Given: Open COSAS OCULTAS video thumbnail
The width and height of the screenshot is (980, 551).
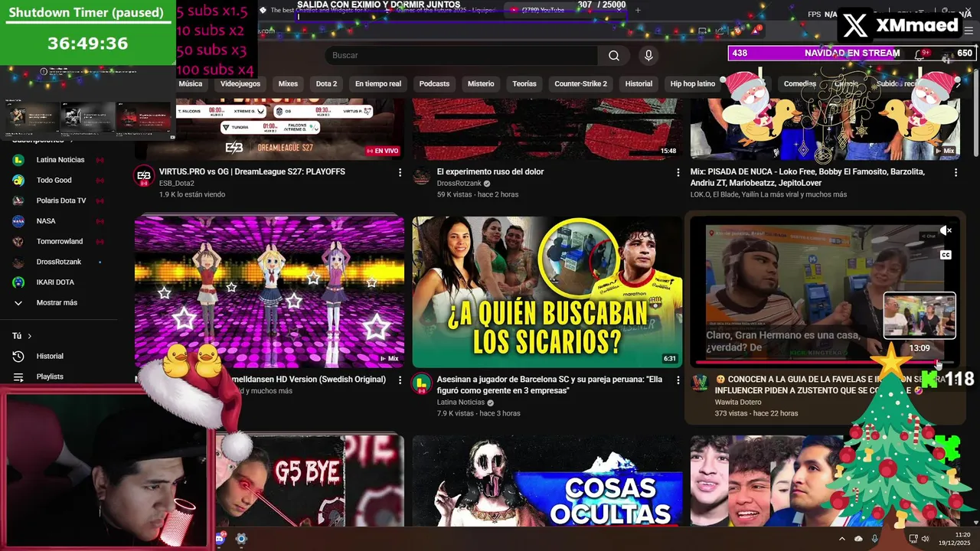Looking at the screenshot, I should (x=547, y=481).
